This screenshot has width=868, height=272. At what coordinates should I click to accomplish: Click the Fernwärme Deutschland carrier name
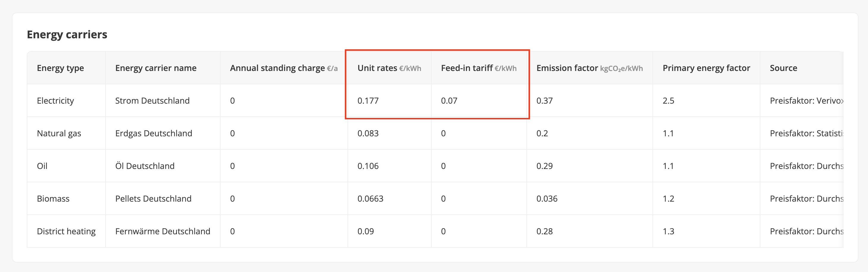pos(163,231)
